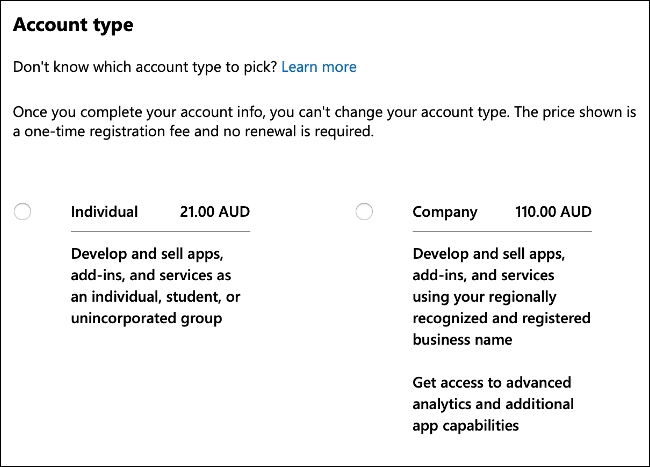
Task: Click the 21.00 AUD price
Action: point(214,212)
